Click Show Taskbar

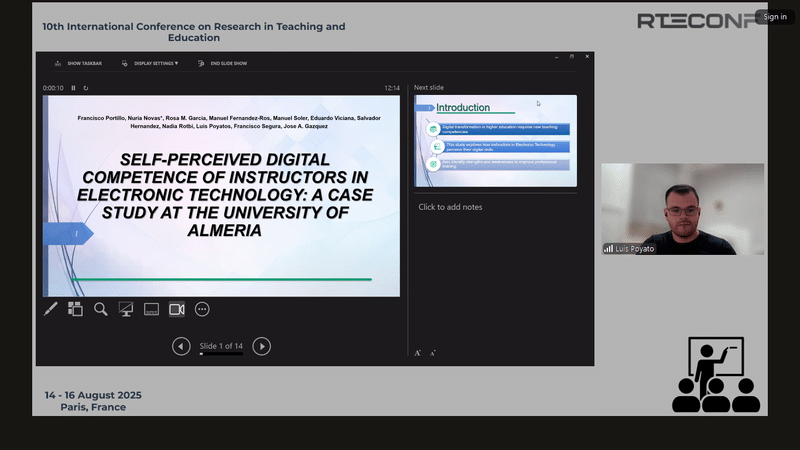click(78, 63)
